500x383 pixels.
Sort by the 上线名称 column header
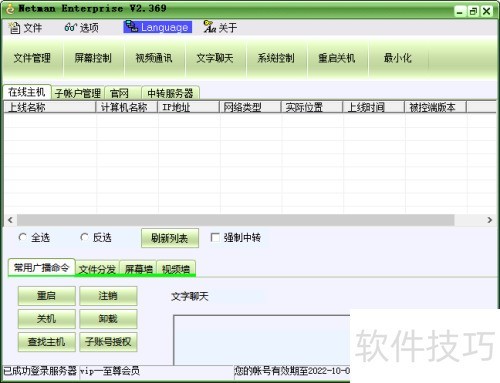tap(50, 107)
